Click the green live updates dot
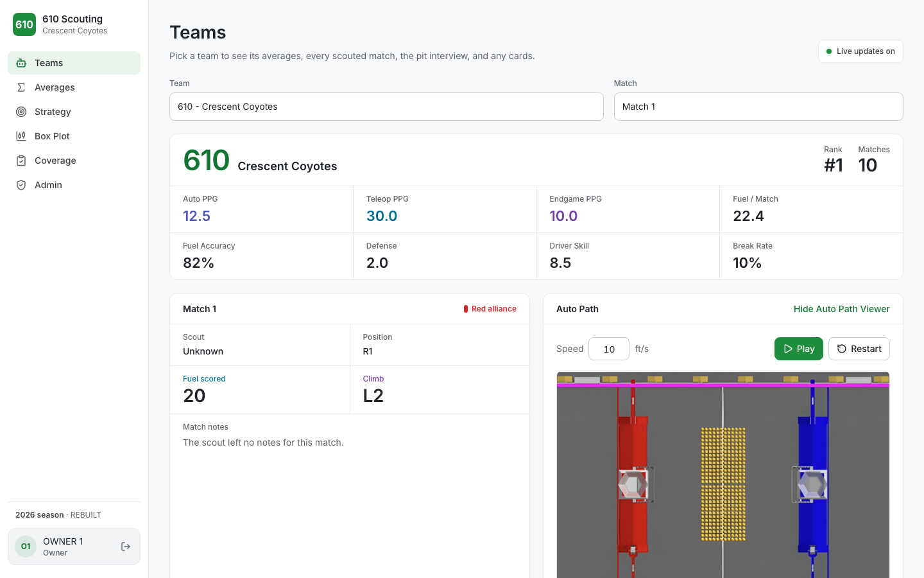 (x=829, y=51)
